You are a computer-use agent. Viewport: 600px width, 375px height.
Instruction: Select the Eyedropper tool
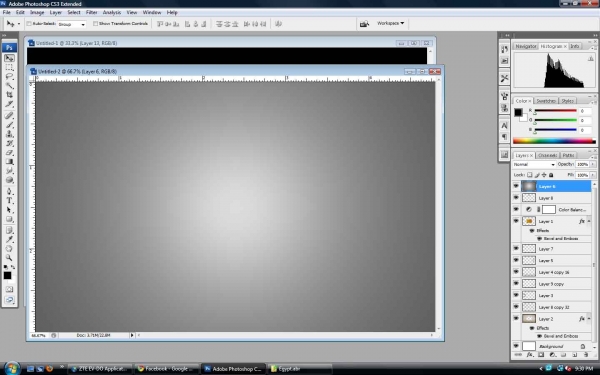point(9,239)
